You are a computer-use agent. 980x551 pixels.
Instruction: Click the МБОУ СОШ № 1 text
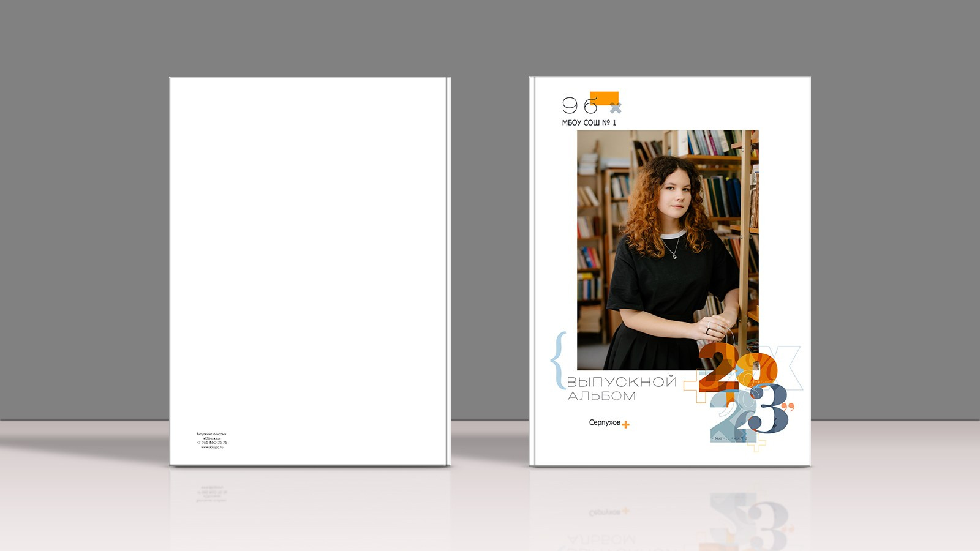pos(589,122)
